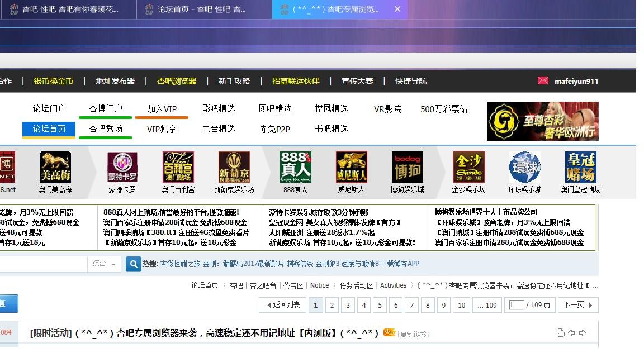Open the 澳门皇冠赌场 logo icon
The height and width of the screenshot is (362, 644).
pyautogui.click(x=580, y=167)
